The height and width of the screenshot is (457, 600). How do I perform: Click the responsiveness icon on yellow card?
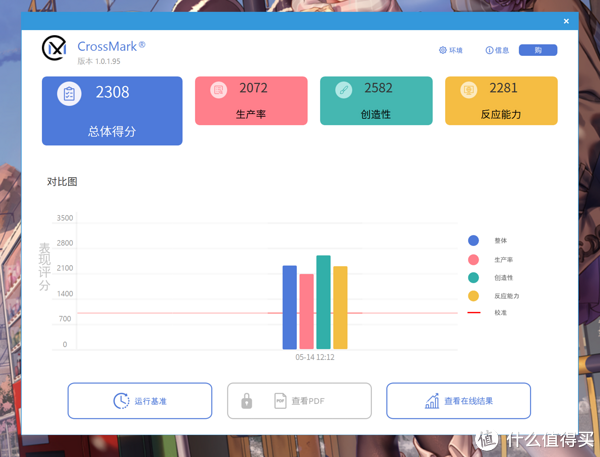(469, 90)
